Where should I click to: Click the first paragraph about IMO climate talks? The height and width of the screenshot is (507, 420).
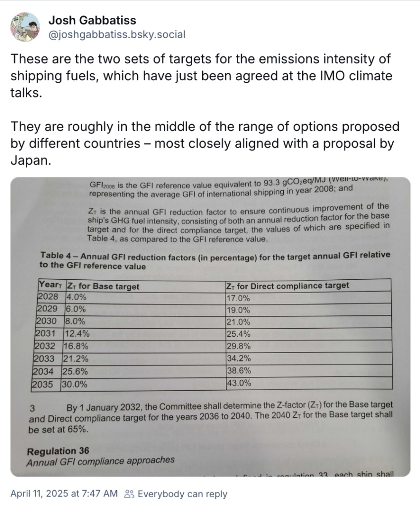coord(201,76)
